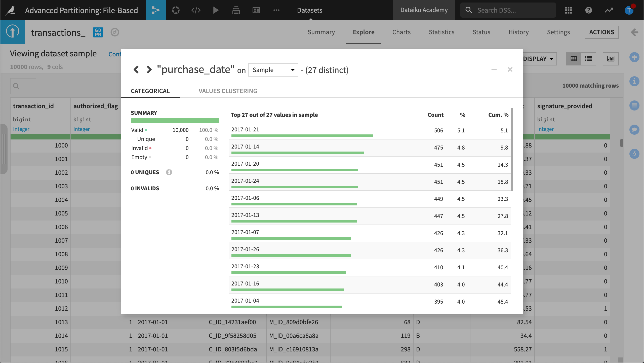Click the 2017-01-23 value row
The height and width of the screenshot is (363, 644).
click(x=370, y=268)
